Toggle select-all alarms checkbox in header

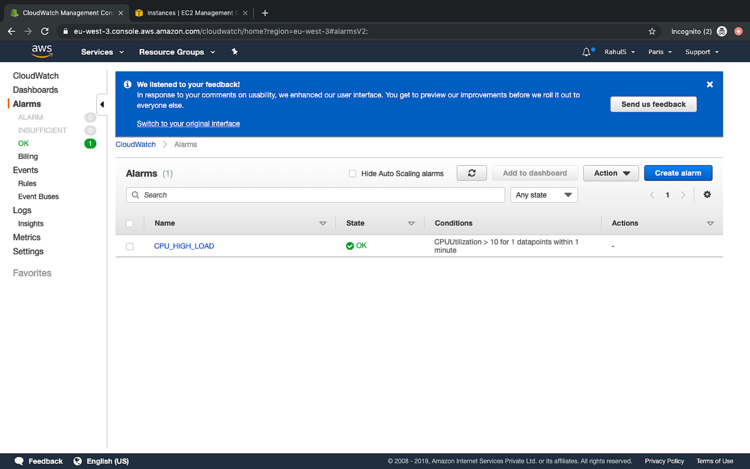click(130, 224)
